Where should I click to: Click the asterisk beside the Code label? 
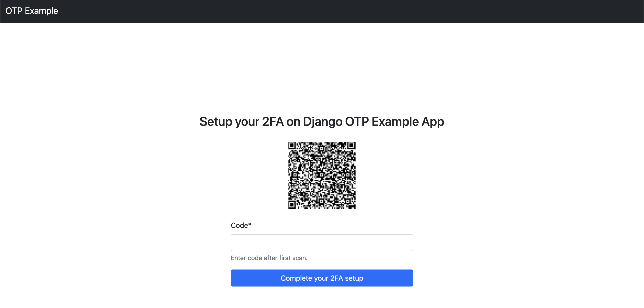point(250,225)
